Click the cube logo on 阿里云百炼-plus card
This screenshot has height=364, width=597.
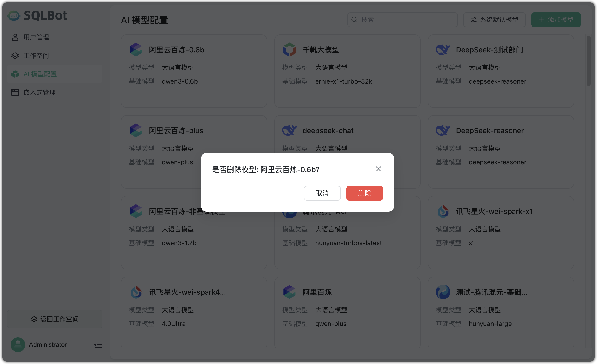coord(136,130)
